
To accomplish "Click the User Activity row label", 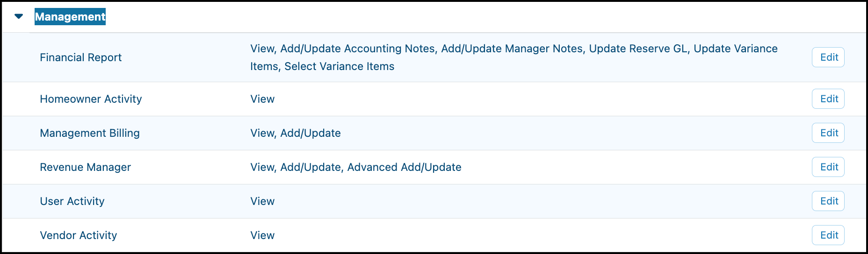I will pos(72,201).
